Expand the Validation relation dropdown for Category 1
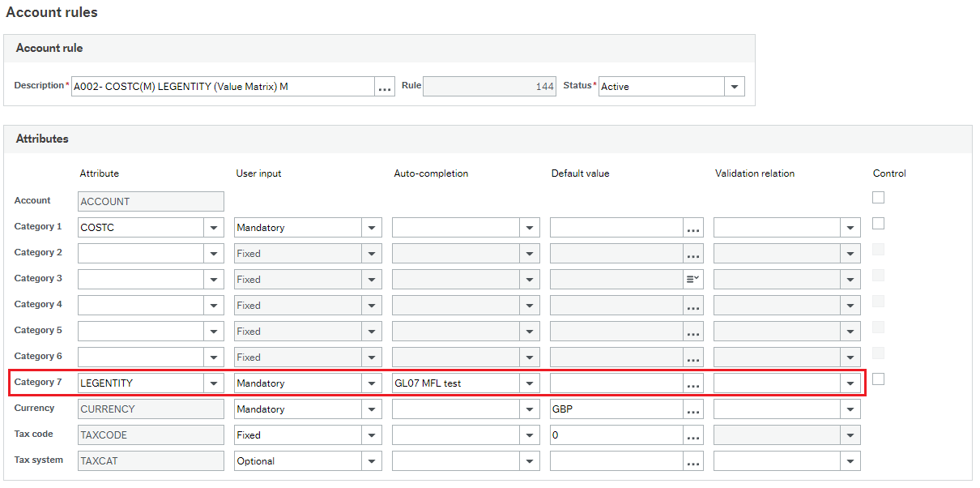This screenshot has width=980, height=488. pos(850,227)
